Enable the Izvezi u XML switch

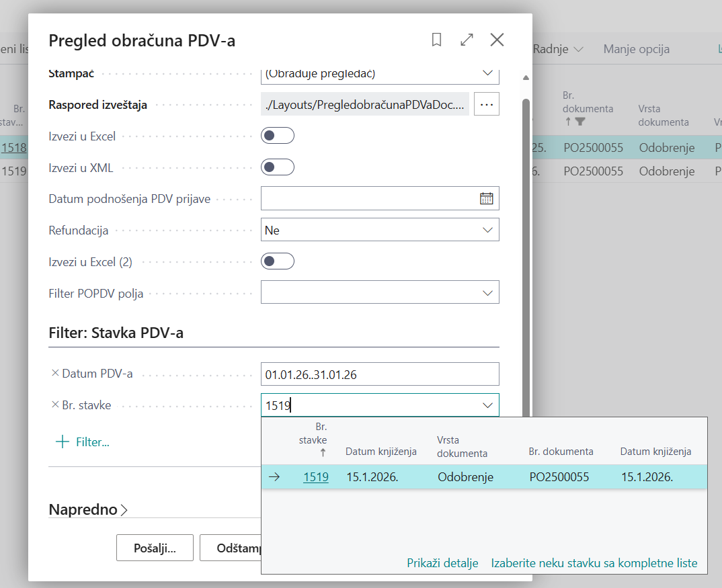click(278, 167)
